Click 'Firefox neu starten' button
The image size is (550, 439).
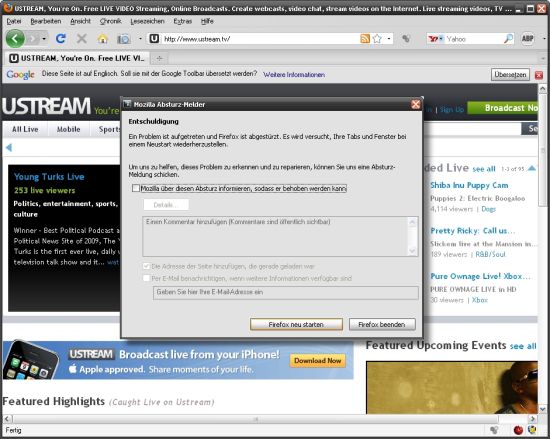pos(296,324)
